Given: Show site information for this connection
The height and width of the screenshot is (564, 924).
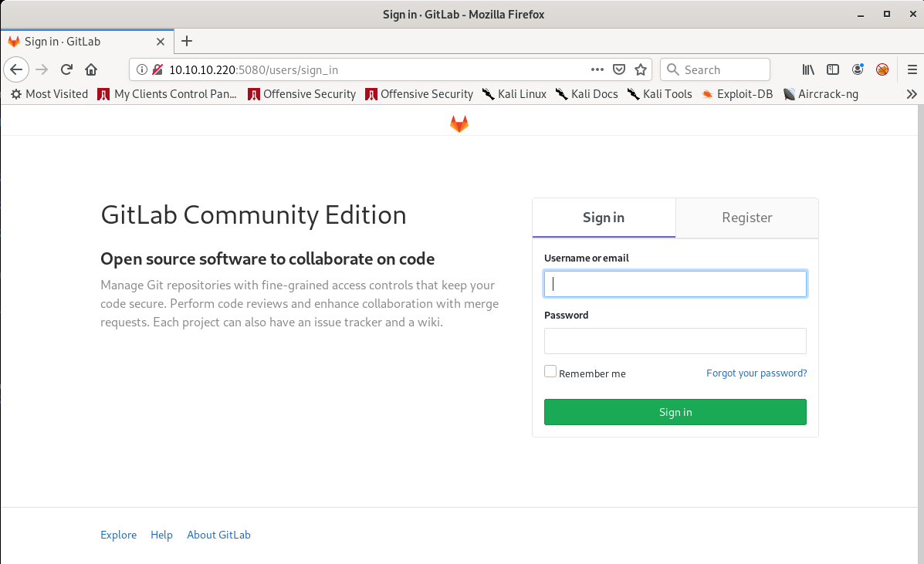Looking at the screenshot, I should [141, 69].
